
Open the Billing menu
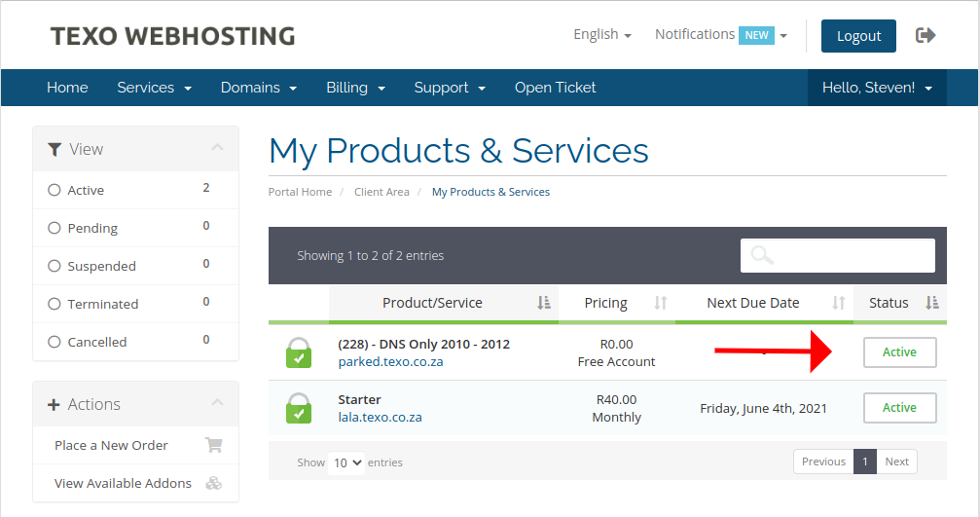pos(355,88)
